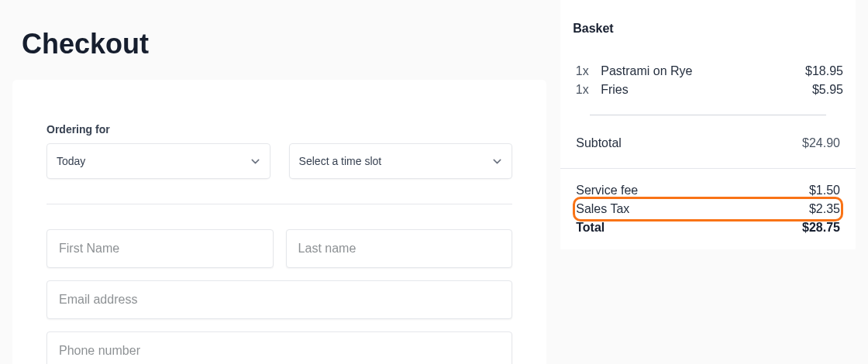Click the Subtotal label
868x364 pixels.
[x=598, y=143]
